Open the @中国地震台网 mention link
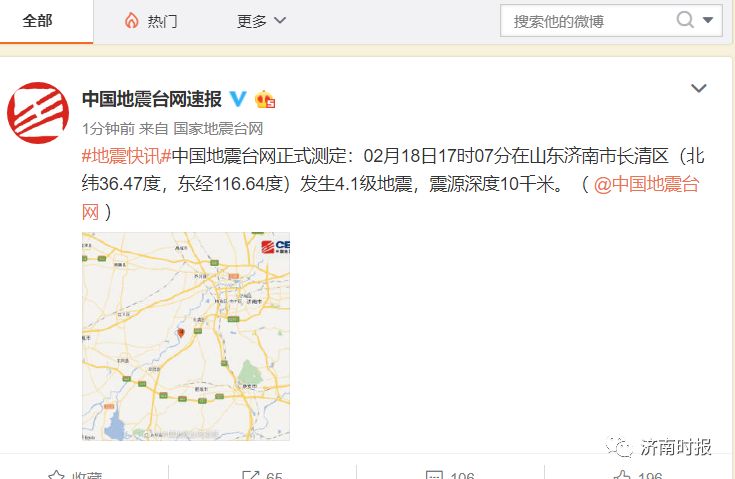The image size is (735, 479). (x=646, y=184)
